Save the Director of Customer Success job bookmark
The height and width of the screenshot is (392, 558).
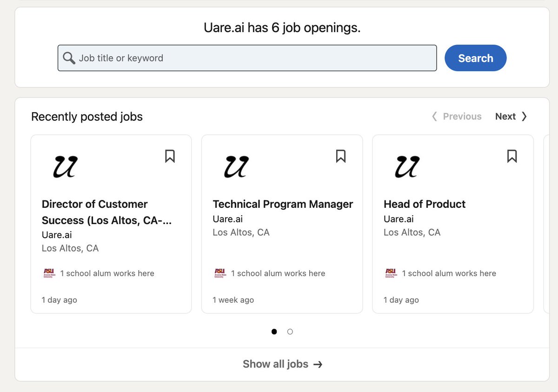pyautogui.click(x=170, y=156)
